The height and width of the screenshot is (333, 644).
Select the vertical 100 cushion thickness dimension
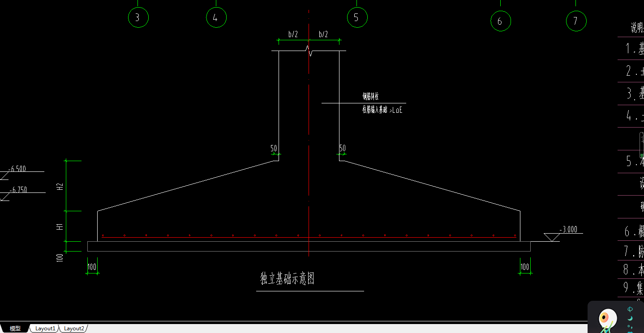point(60,258)
